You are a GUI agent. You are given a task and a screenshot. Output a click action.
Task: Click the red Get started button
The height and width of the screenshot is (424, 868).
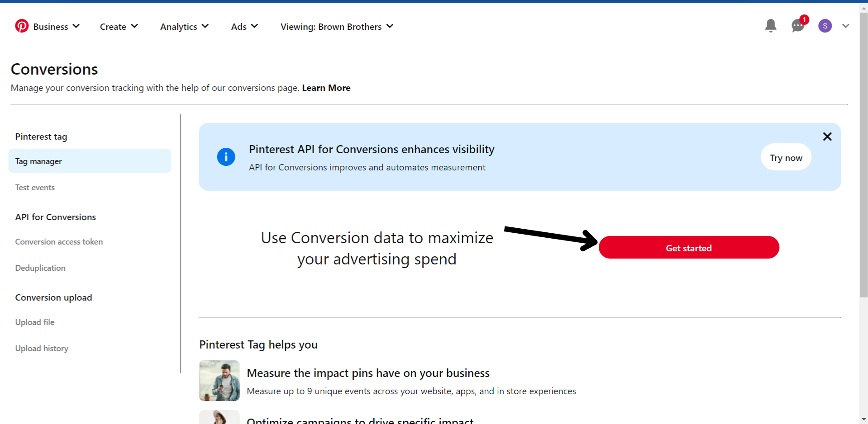(x=689, y=248)
